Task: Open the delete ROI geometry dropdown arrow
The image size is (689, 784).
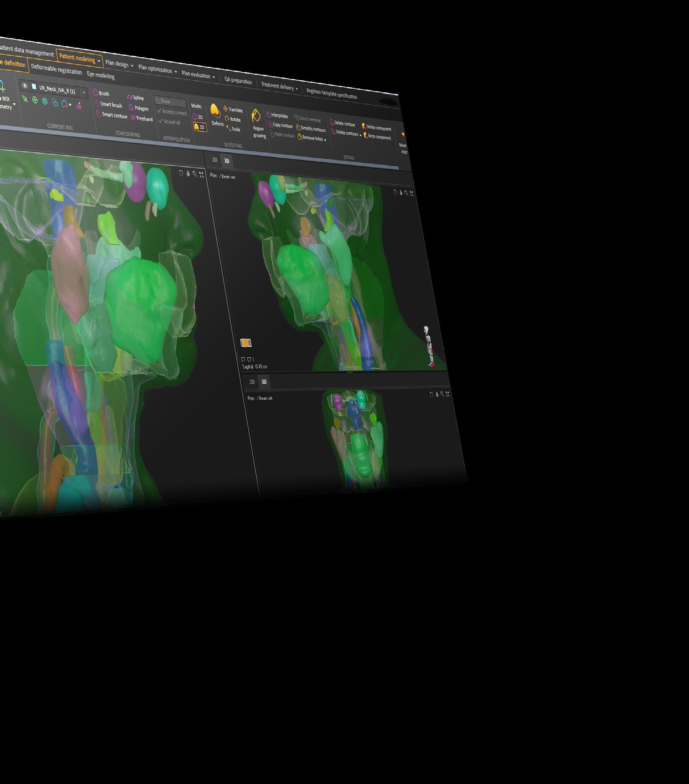Action: click(70, 105)
